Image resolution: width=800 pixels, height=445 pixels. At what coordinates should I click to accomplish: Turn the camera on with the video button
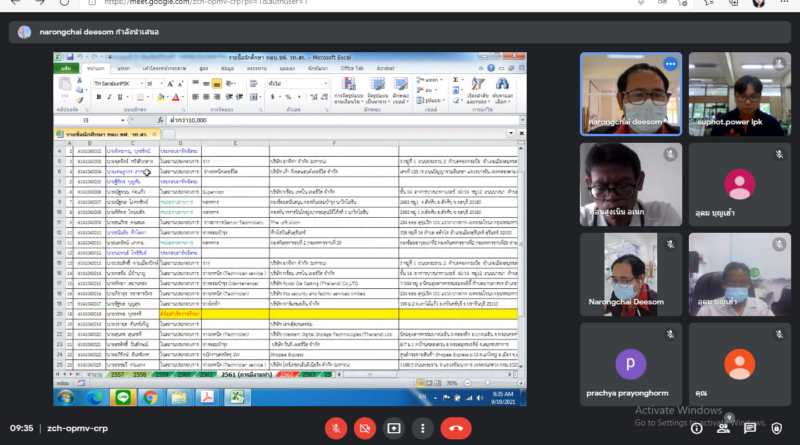[x=366, y=428]
